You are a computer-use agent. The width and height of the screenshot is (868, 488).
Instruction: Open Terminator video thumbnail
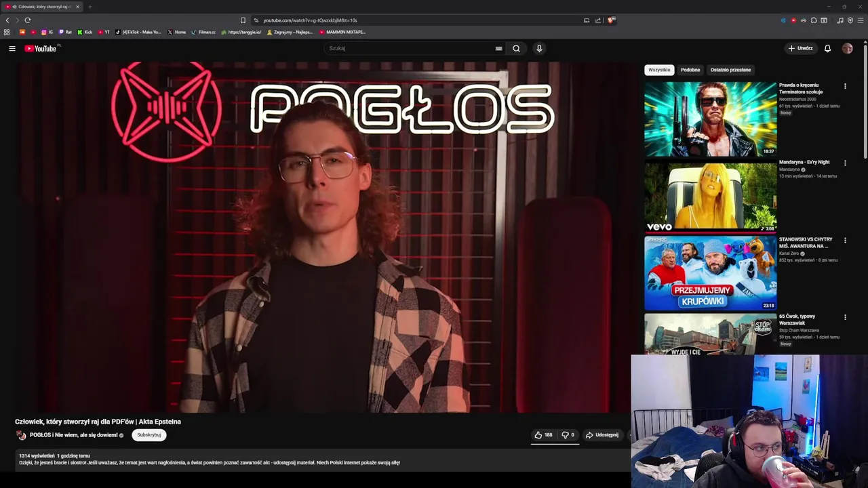pyautogui.click(x=710, y=119)
